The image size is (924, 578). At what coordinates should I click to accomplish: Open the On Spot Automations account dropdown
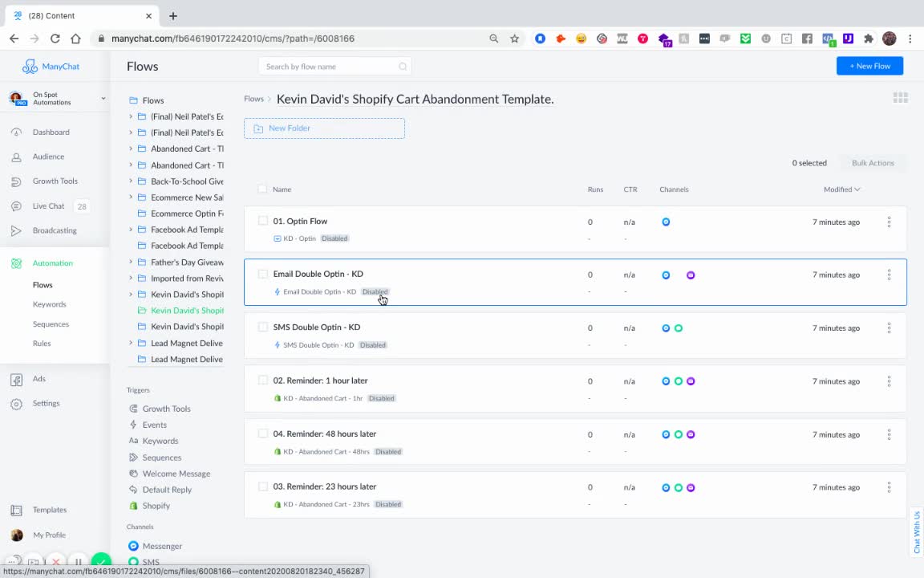tap(103, 99)
